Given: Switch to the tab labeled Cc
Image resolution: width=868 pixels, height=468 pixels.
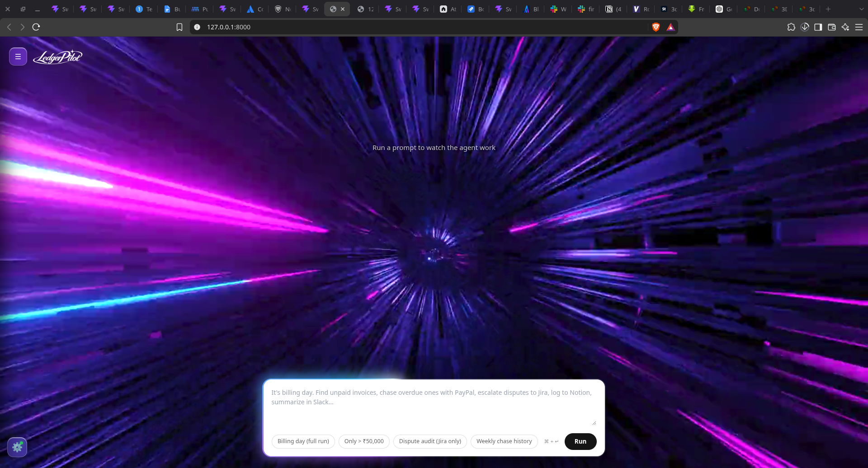Looking at the screenshot, I should (255, 9).
